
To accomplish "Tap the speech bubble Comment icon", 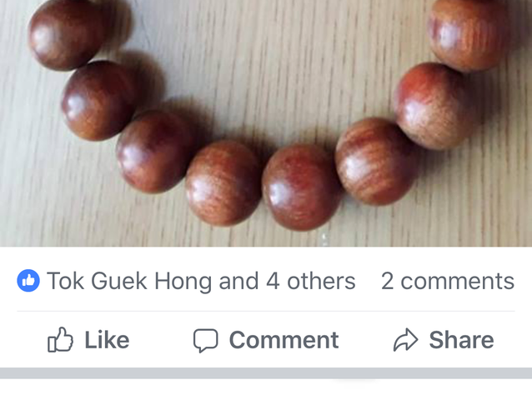I will click(x=205, y=340).
